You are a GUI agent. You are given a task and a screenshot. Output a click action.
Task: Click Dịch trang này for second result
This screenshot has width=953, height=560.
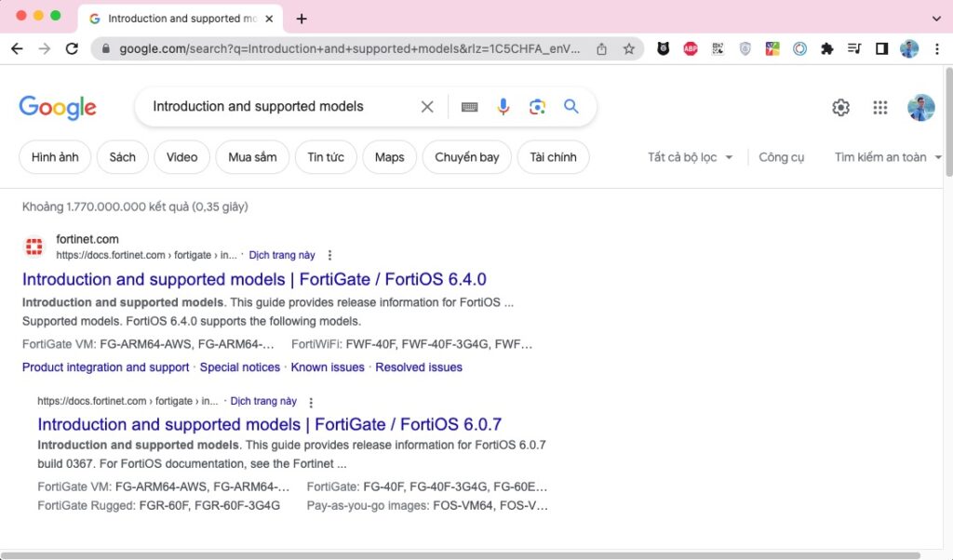[x=263, y=402]
